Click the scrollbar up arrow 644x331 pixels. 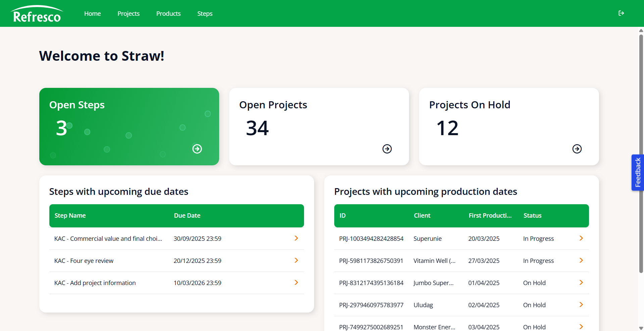pyautogui.click(x=641, y=31)
